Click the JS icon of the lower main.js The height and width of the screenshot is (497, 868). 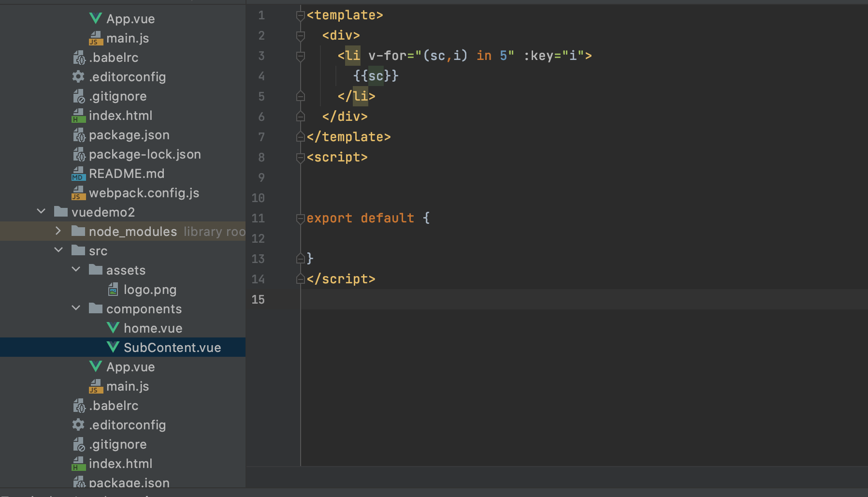point(96,386)
